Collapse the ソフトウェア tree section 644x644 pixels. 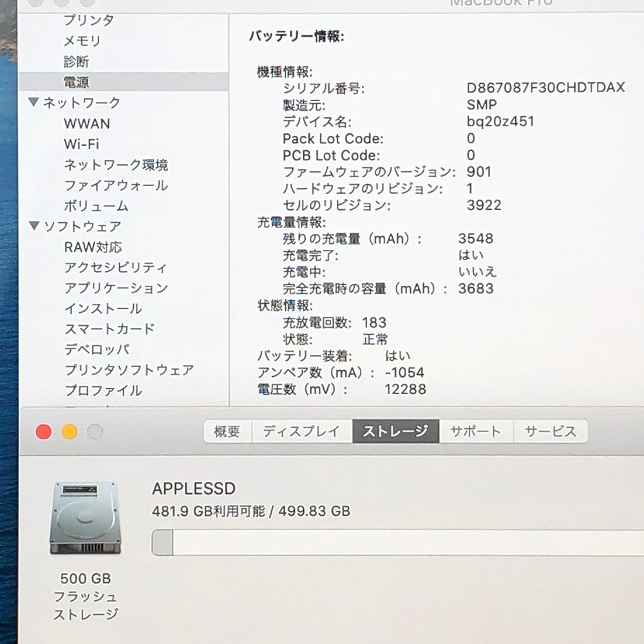[x=34, y=225]
